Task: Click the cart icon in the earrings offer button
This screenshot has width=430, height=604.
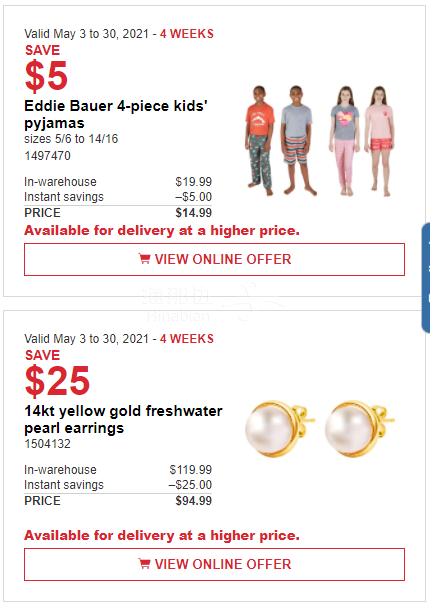Action: [144, 564]
